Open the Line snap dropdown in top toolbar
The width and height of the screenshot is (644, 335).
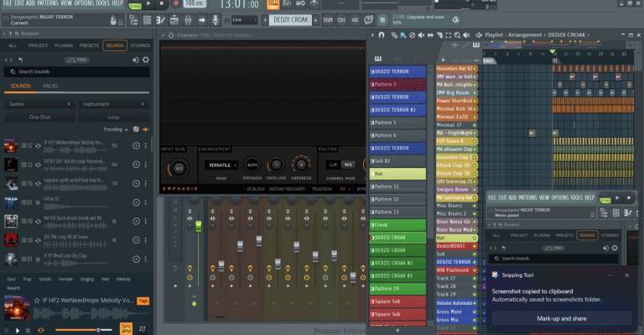pyautogui.click(x=244, y=19)
